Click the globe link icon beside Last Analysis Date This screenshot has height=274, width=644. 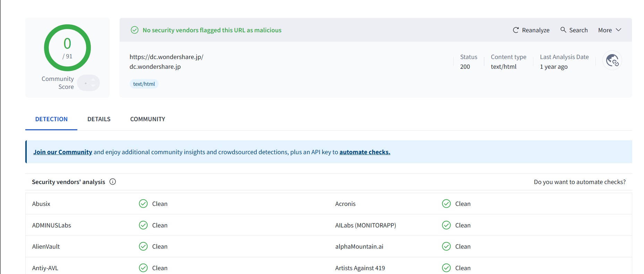(612, 60)
